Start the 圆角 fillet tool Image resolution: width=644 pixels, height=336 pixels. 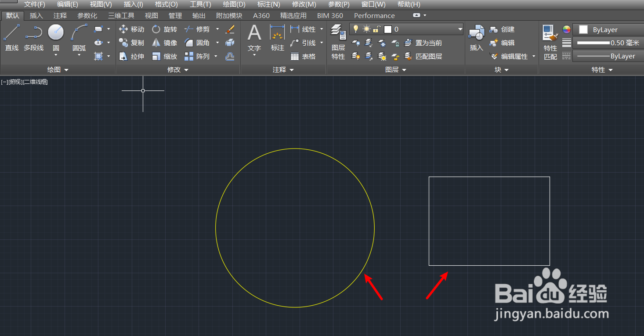point(197,43)
